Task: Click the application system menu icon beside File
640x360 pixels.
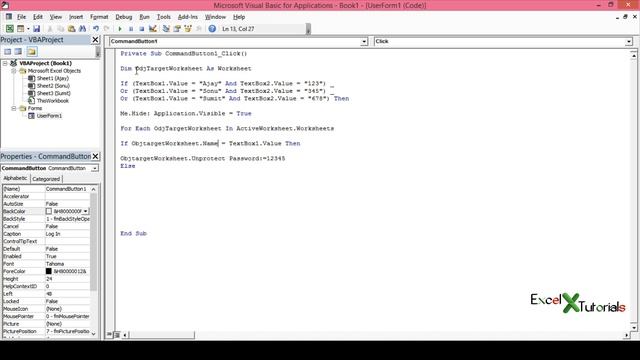Action: coord(9,17)
